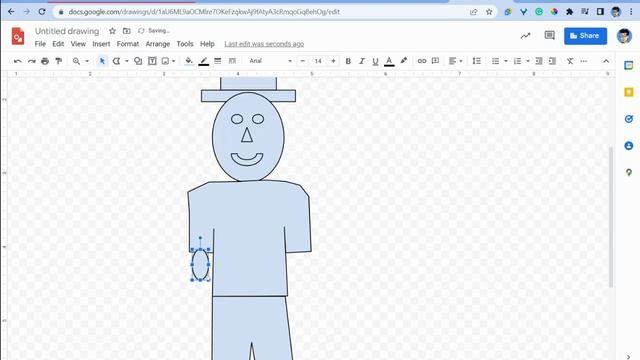This screenshot has height=360, width=640.
Task: Open the Help menu
Action: coord(207,44)
